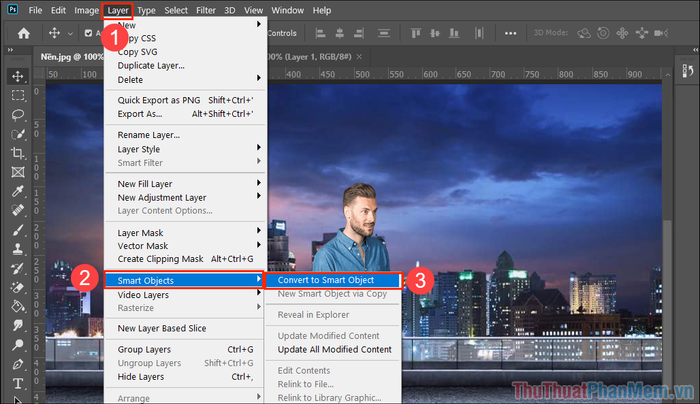Expand the New Adjustment Layer submenu
This screenshot has width=700, height=404.
[258, 196]
